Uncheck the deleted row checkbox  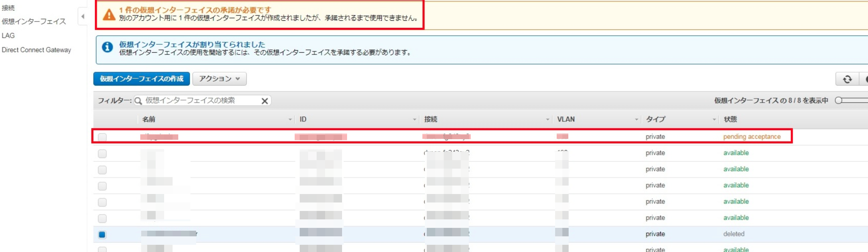(102, 234)
